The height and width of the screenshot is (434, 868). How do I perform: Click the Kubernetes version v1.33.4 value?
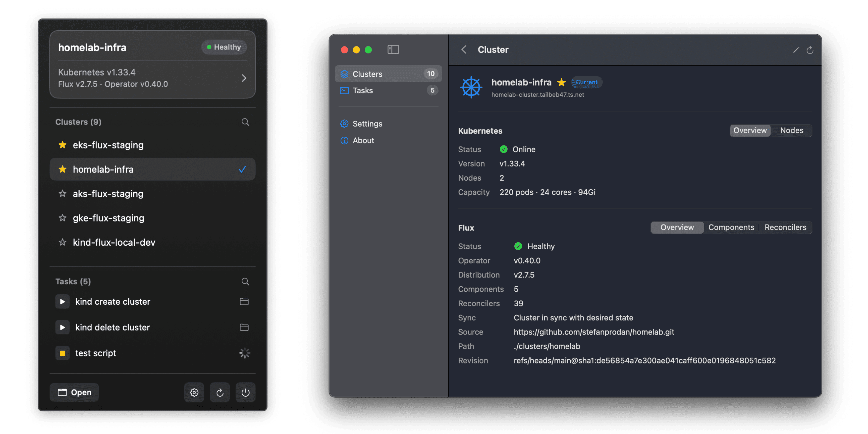[512, 164]
